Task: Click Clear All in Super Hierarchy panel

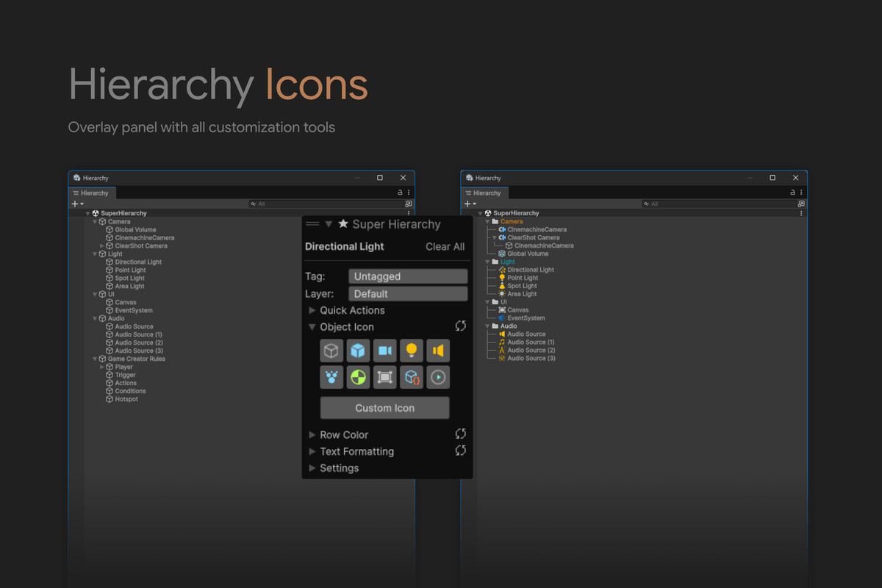Action: (x=445, y=247)
